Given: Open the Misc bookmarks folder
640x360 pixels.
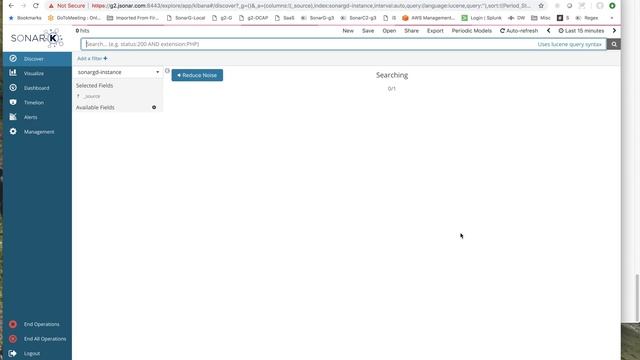Looking at the screenshot, I should [540, 18].
